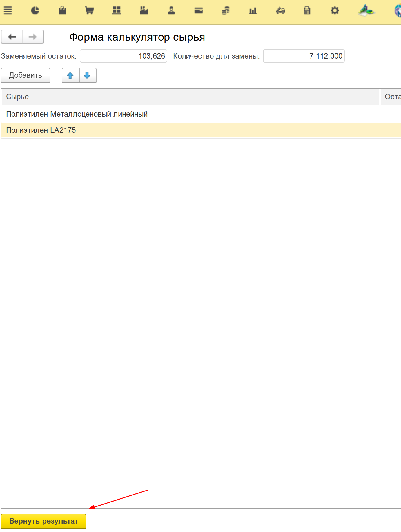Open the shopping cart purchases section
This screenshot has height=532, width=401.
tap(90, 11)
